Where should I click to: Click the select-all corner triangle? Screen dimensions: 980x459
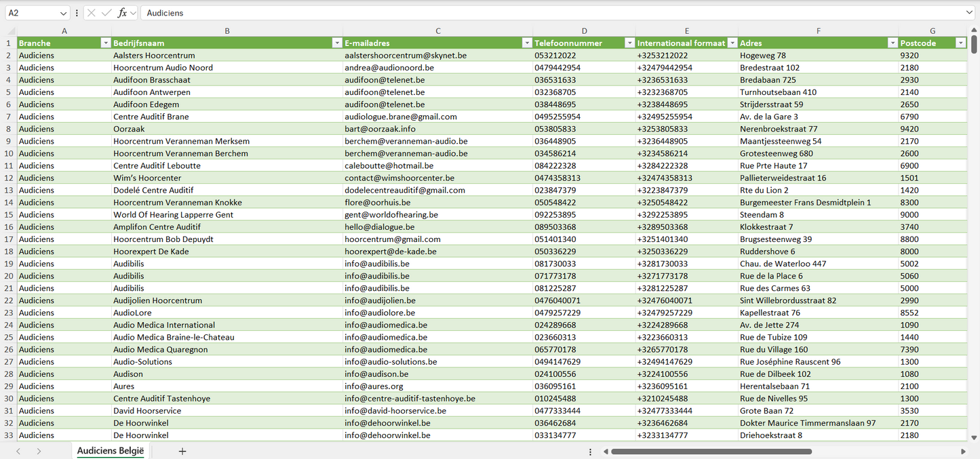pos(12,31)
